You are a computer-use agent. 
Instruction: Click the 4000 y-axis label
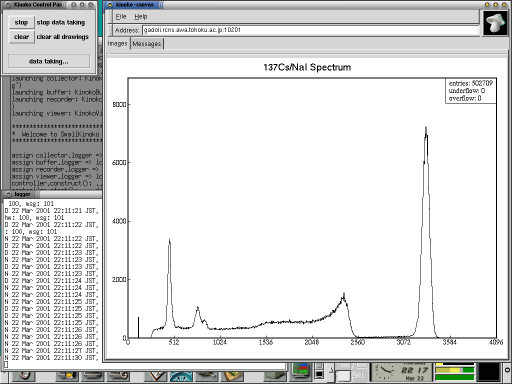click(x=119, y=221)
